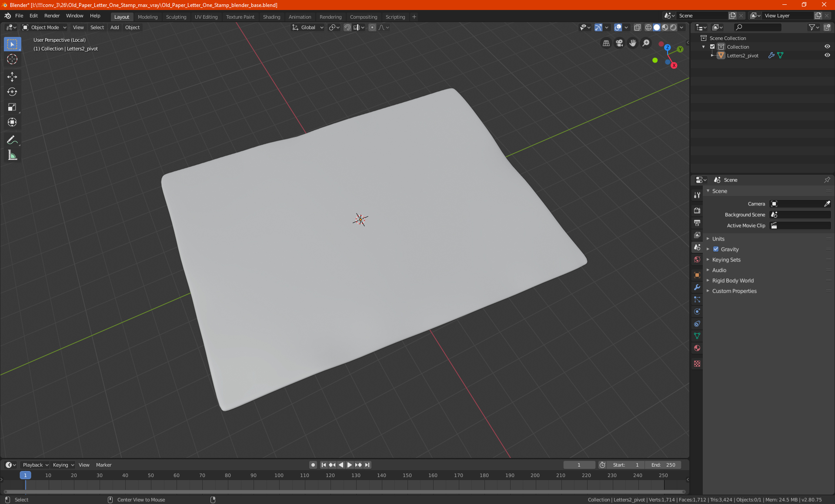The image size is (835, 504).
Task: Disable the Gravity checkbox
Action: tap(716, 249)
